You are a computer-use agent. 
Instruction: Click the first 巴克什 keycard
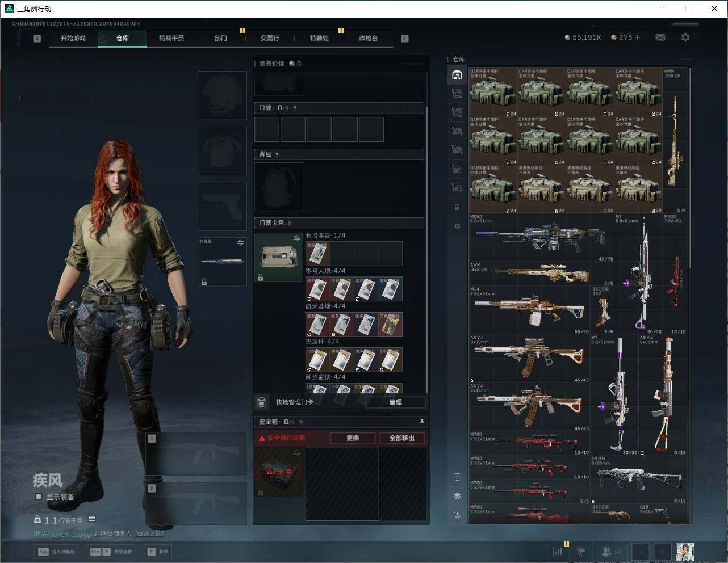click(317, 360)
